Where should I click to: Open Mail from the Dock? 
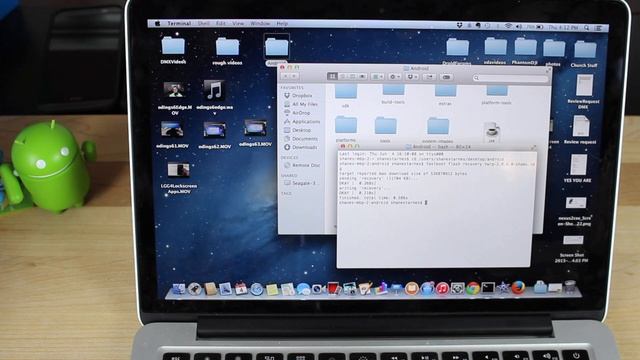click(225, 289)
